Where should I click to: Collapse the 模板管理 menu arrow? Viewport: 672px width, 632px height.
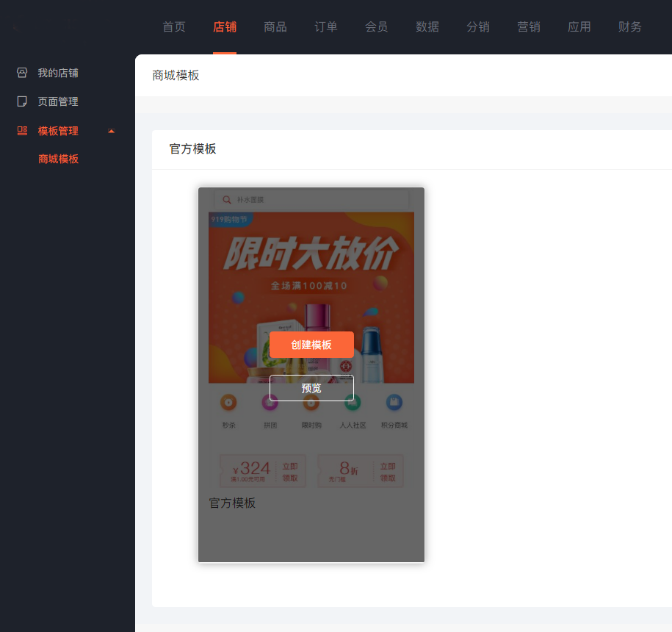coord(112,131)
